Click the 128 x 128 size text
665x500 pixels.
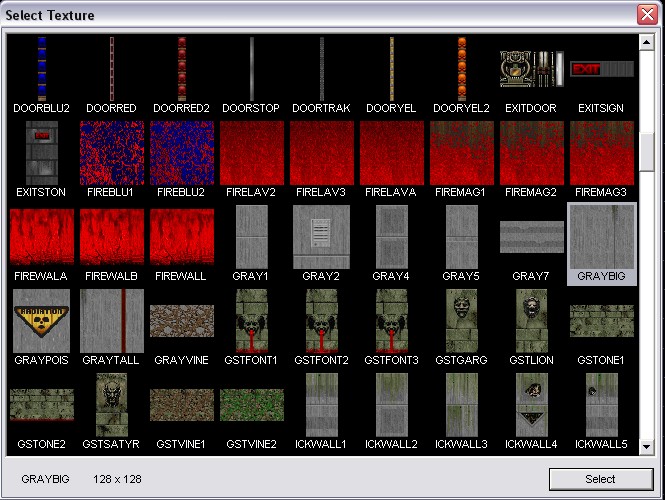click(117, 479)
